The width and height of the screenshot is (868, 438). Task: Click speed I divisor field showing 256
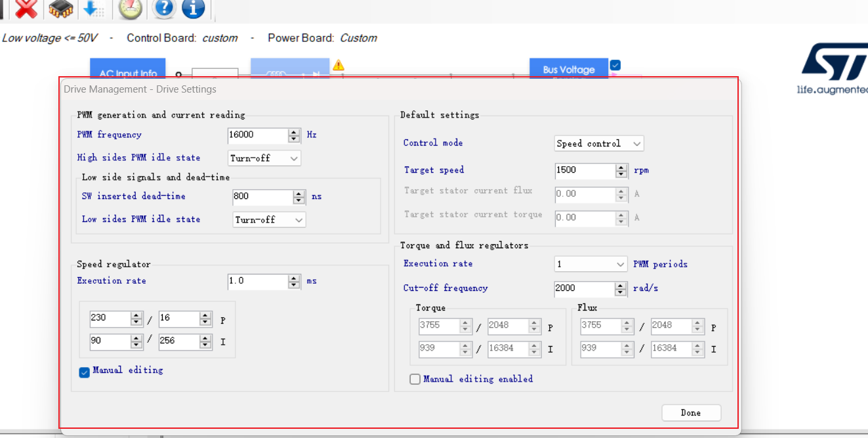pos(179,341)
